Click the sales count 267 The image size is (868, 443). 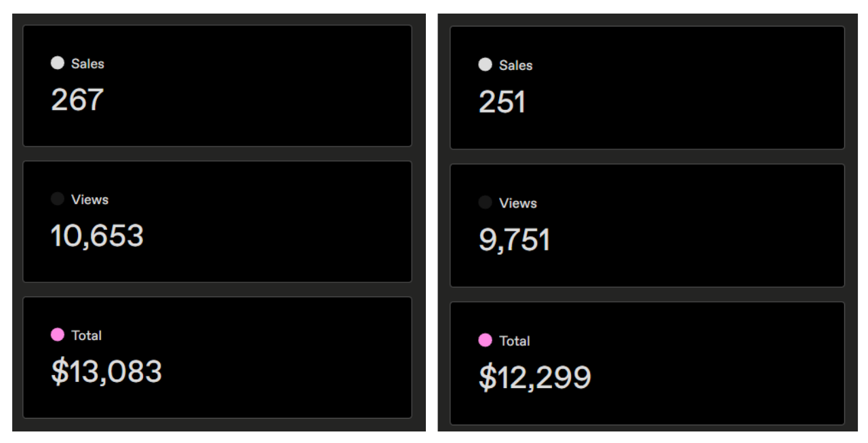click(77, 100)
